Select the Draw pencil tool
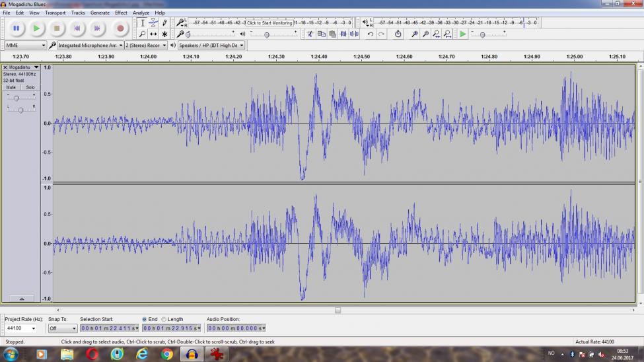Viewport: 644px width, 362px height. (x=164, y=23)
